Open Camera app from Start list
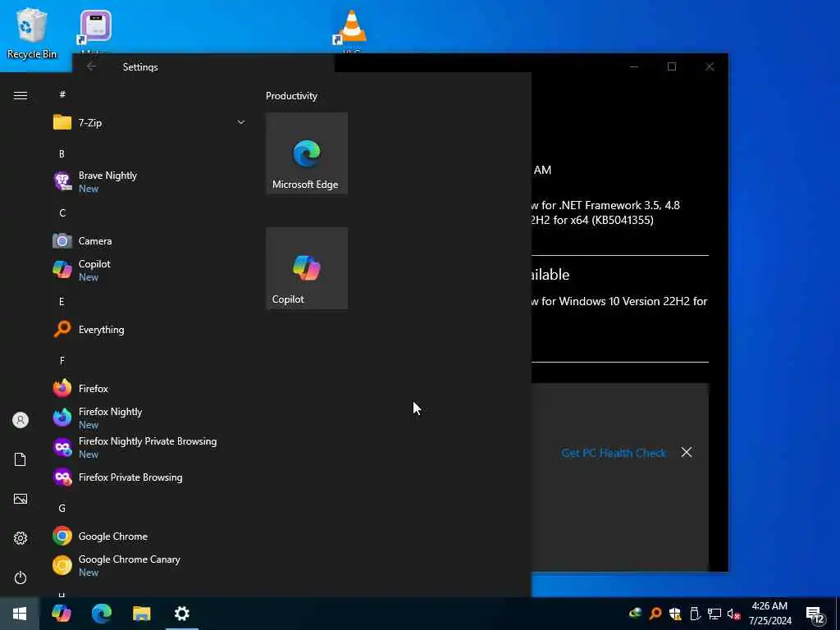Screen dimensions: 840x630 pyautogui.click(x=149, y=241)
